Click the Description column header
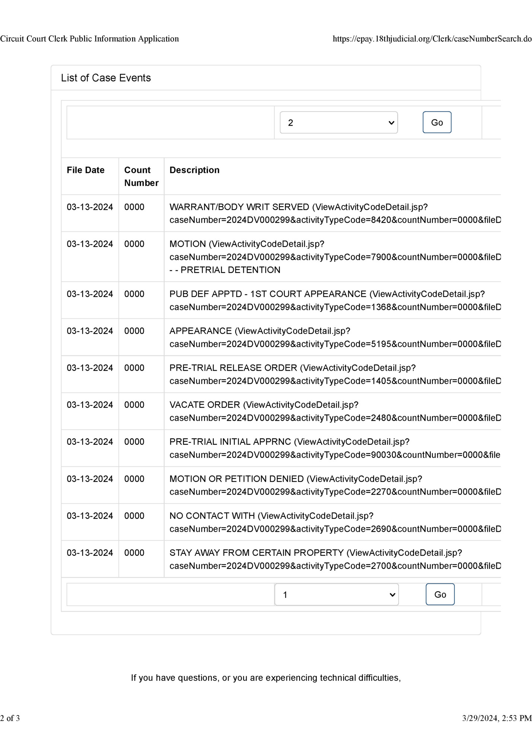The height and width of the screenshot is (756, 532). click(194, 170)
